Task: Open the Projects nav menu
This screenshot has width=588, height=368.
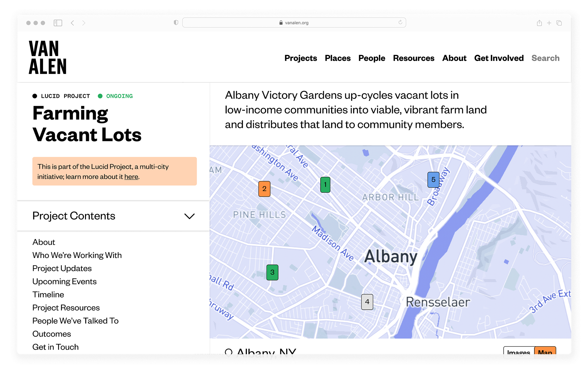Action: 301,58
